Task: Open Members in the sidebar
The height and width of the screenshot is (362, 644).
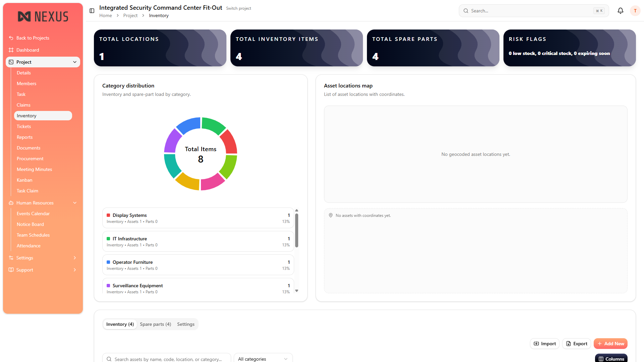Action: 26,83
